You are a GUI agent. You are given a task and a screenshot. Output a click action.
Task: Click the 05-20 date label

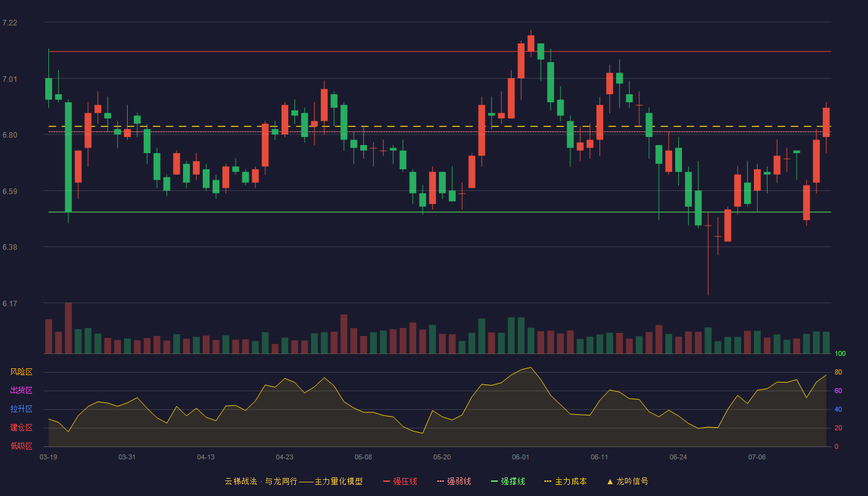[x=442, y=457]
